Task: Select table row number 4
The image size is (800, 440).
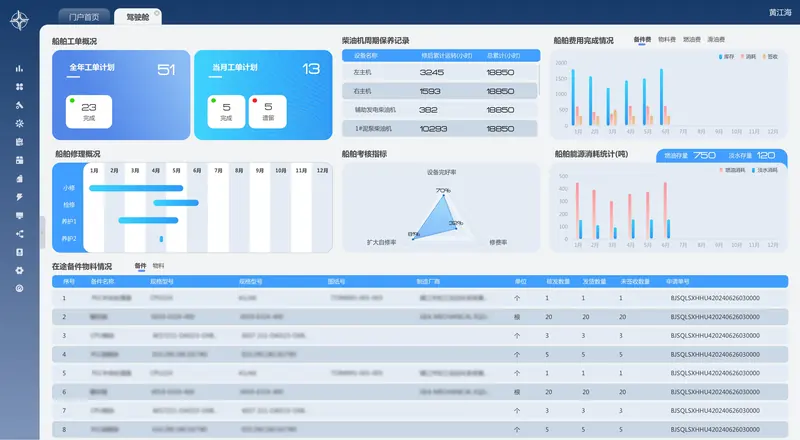Action: pyautogui.click(x=420, y=354)
